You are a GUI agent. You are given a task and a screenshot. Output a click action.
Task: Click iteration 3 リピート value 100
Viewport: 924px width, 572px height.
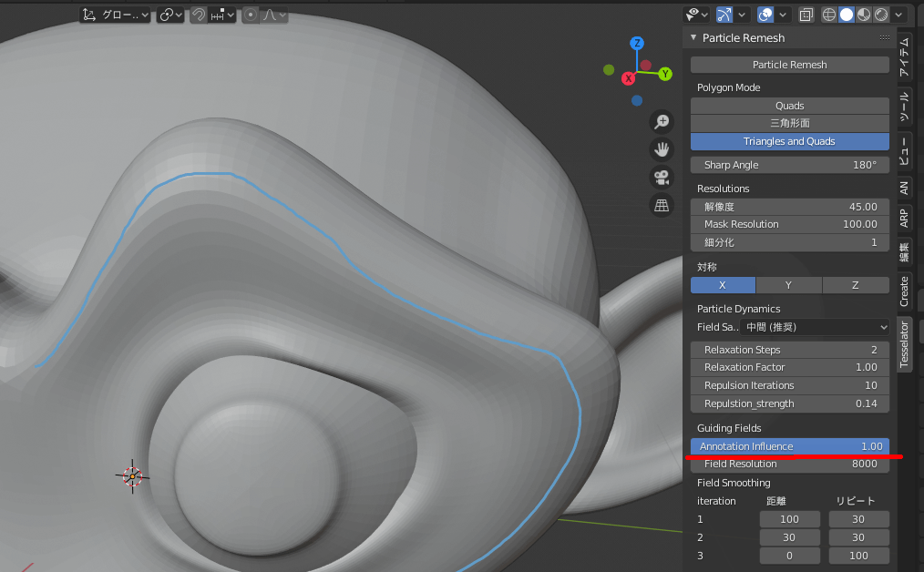coord(858,557)
